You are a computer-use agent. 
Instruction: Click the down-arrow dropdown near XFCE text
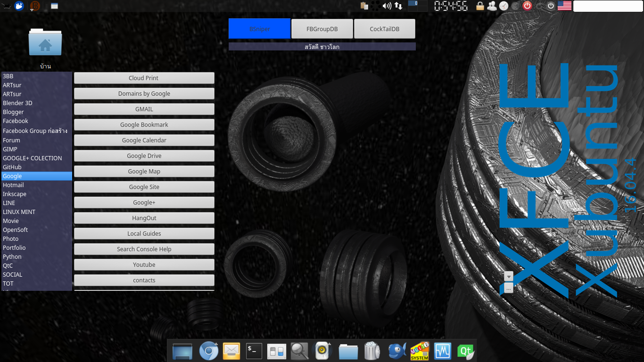(509, 276)
